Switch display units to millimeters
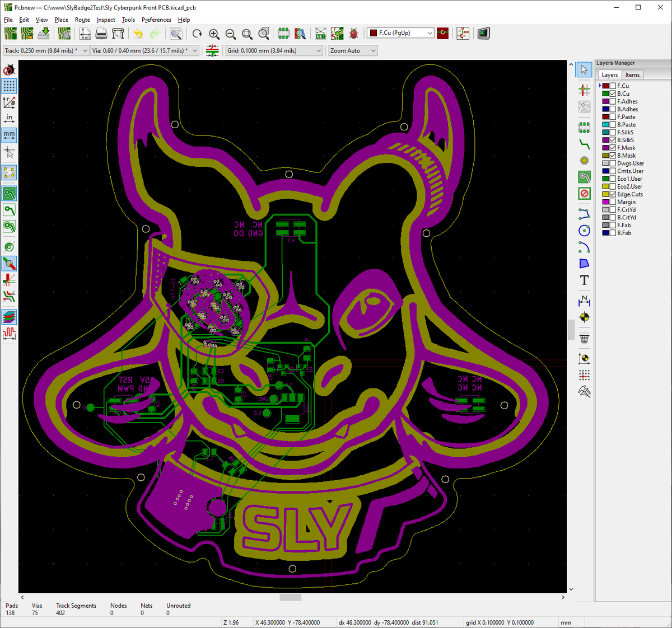The height and width of the screenshot is (628, 672). 9,135
